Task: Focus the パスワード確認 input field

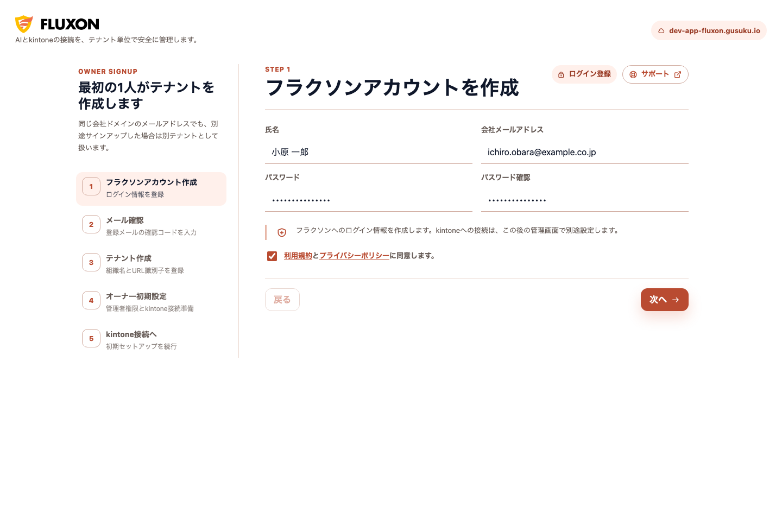Action: click(585, 200)
